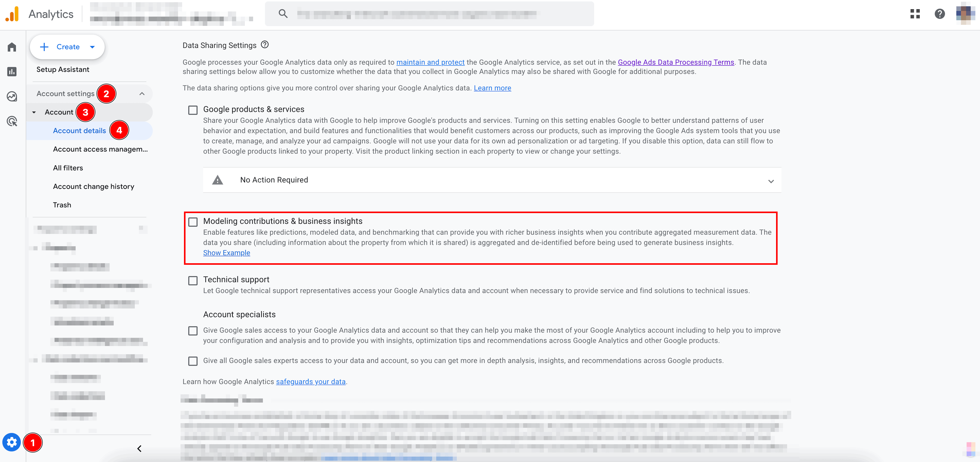Open the Home icon in left rail
This screenshot has width=980, height=462.
click(x=12, y=47)
